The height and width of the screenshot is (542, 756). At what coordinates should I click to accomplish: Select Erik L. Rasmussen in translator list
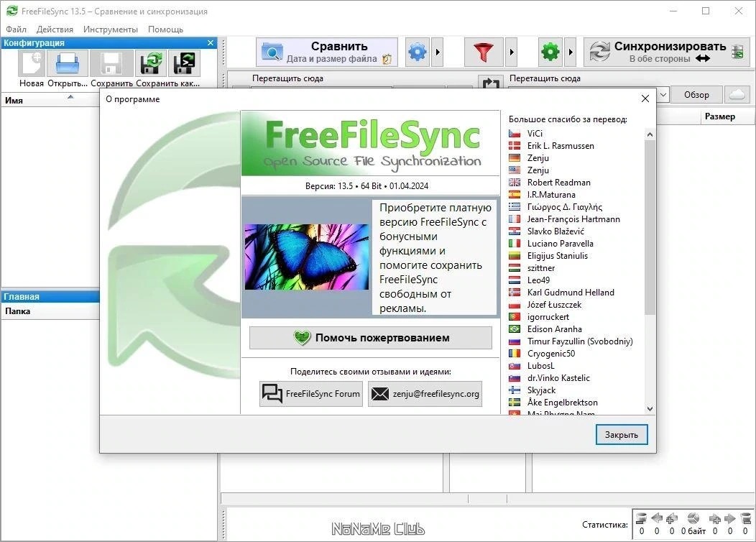point(561,146)
